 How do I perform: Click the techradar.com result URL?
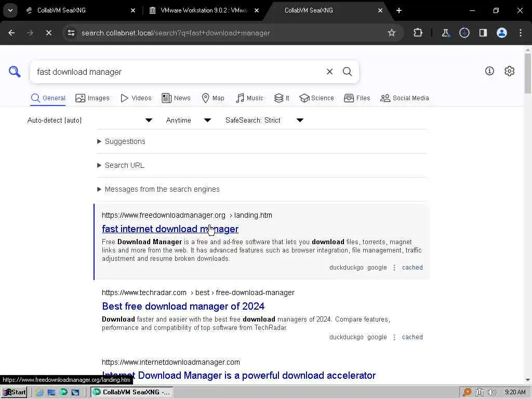coord(198,292)
